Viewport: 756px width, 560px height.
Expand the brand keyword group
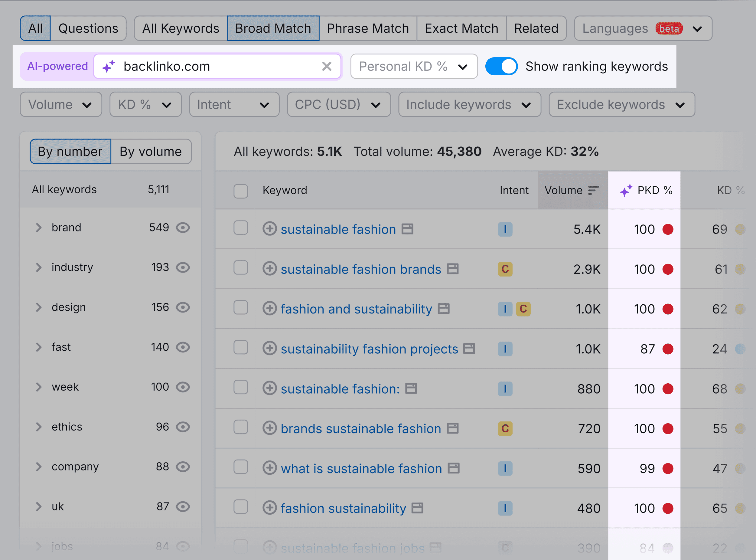tap(39, 228)
